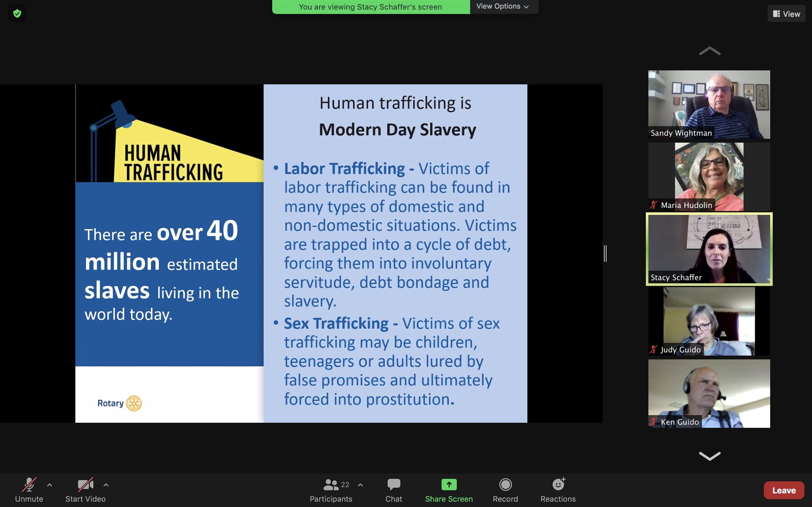This screenshot has width=812, height=507.
Task: Click Maria Hudolin's muted microphone icon
Action: pyautogui.click(x=654, y=205)
